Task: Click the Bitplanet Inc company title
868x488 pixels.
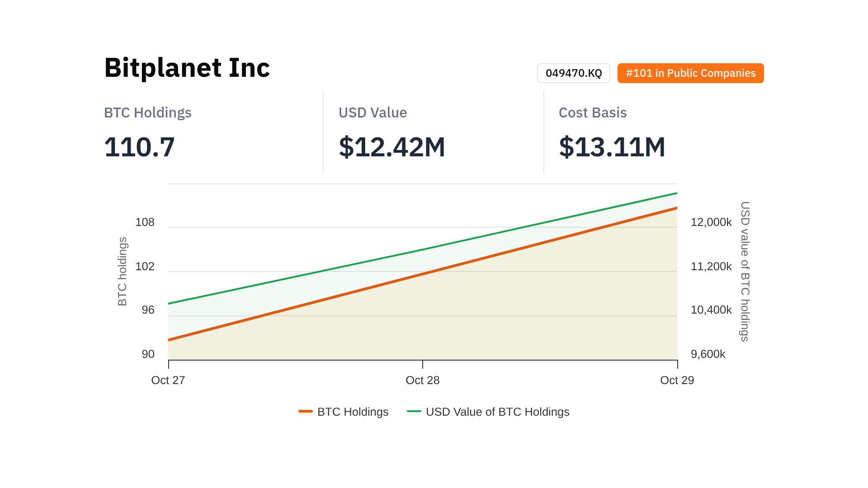Action: coord(187,68)
